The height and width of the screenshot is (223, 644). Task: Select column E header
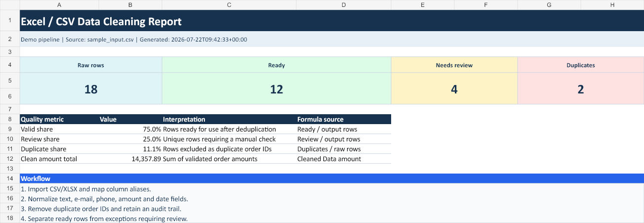(423, 4)
